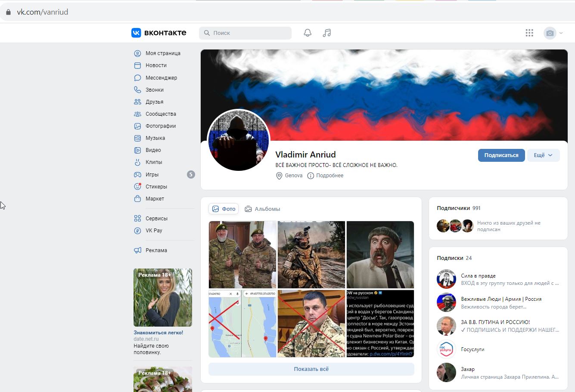Expand the Ещё dropdown
The height and width of the screenshot is (392, 575).
(x=543, y=155)
